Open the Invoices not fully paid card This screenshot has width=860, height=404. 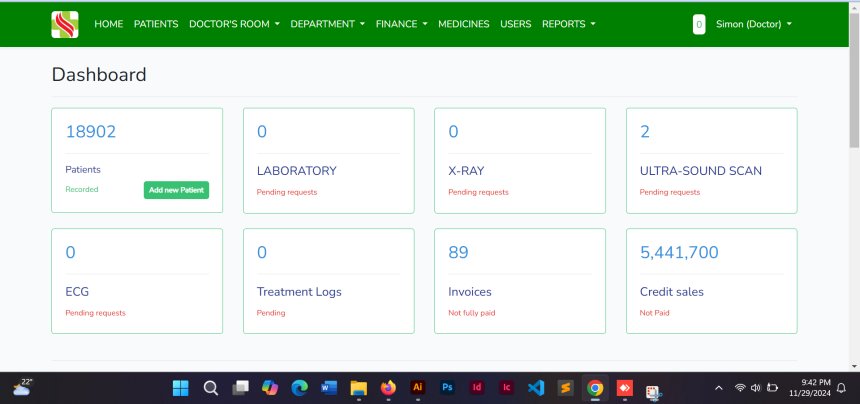(520, 281)
